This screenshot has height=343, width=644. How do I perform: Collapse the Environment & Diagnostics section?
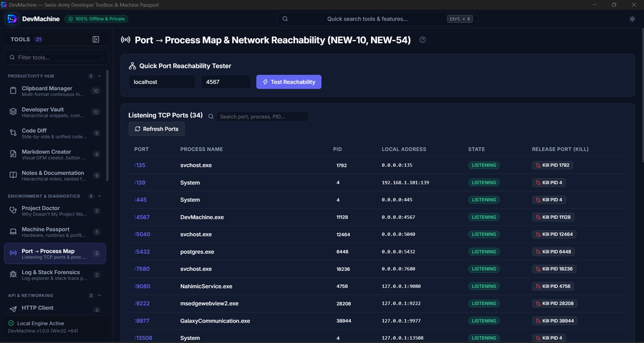pos(99,196)
